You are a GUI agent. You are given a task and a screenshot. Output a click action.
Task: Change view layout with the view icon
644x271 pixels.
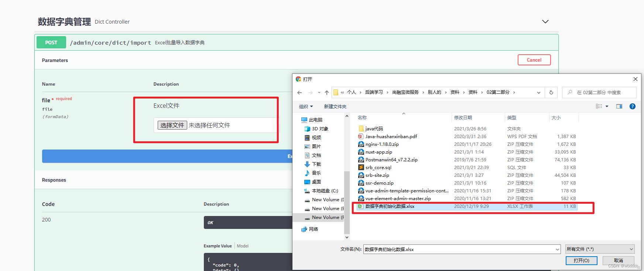point(599,106)
